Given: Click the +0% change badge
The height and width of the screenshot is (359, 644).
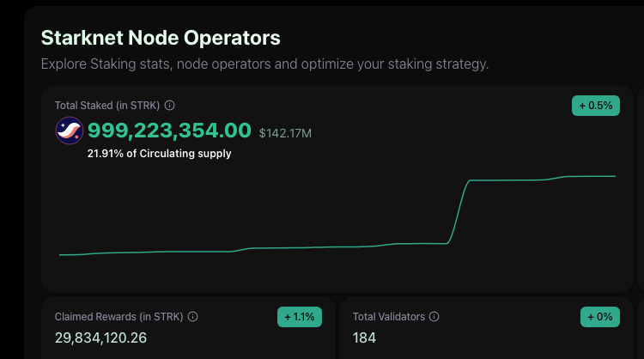Looking at the screenshot, I should pyautogui.click(x=599, y=317).
